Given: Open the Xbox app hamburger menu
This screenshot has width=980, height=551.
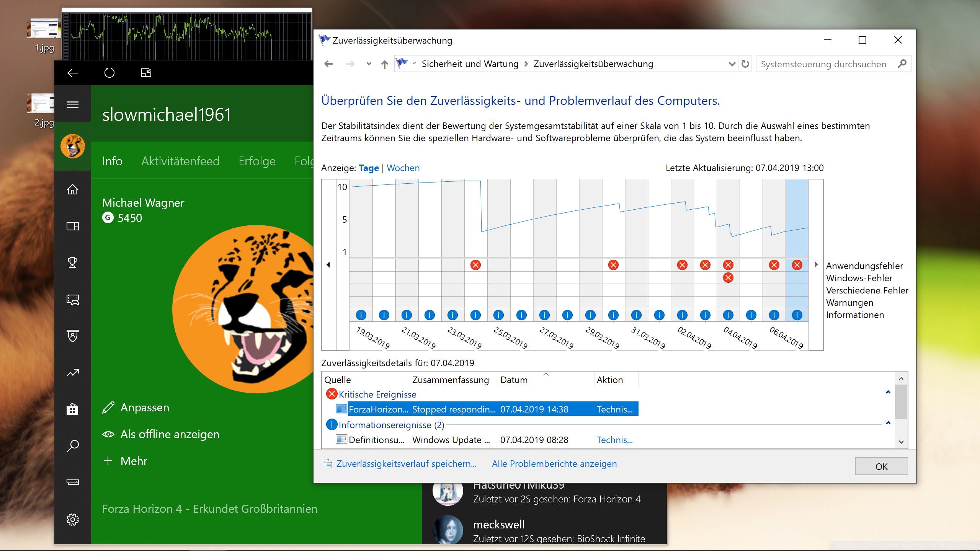Looking at the screenshot, I should click(x=73, y=105).
